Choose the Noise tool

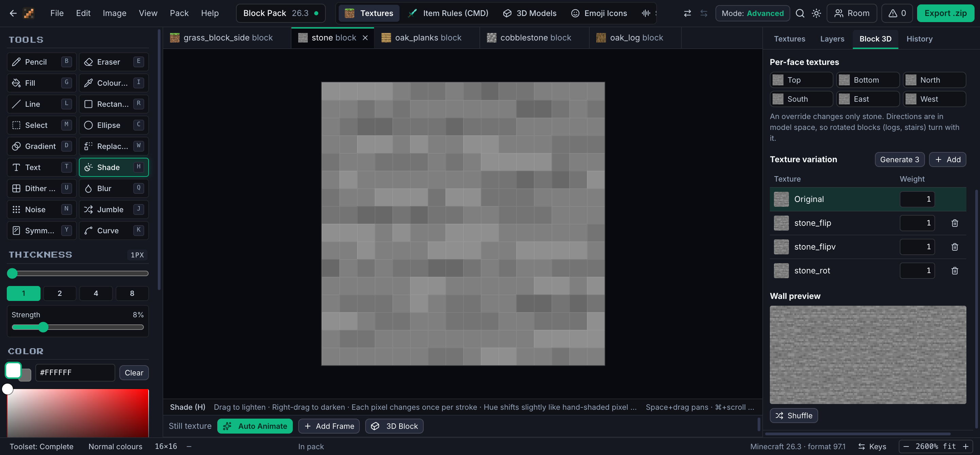click(x=41, y=209)
